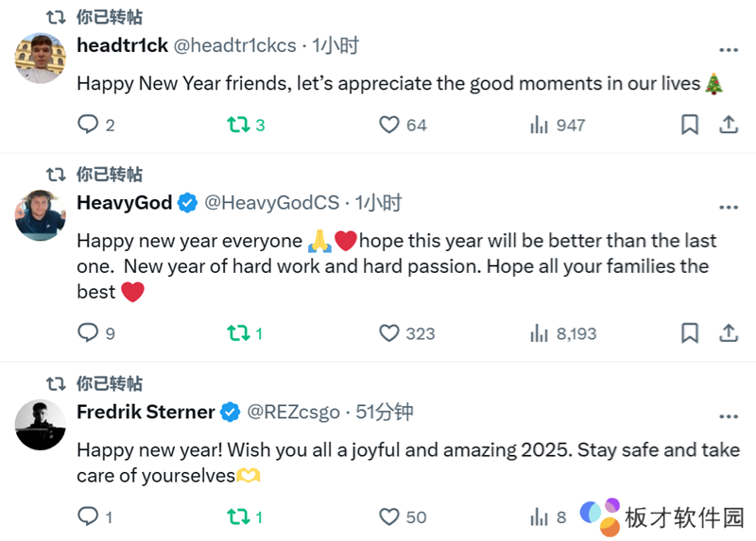Like headtr1ck's Happy New Year post
This screenshot has width=756, height=541.
tap(389, 125)
